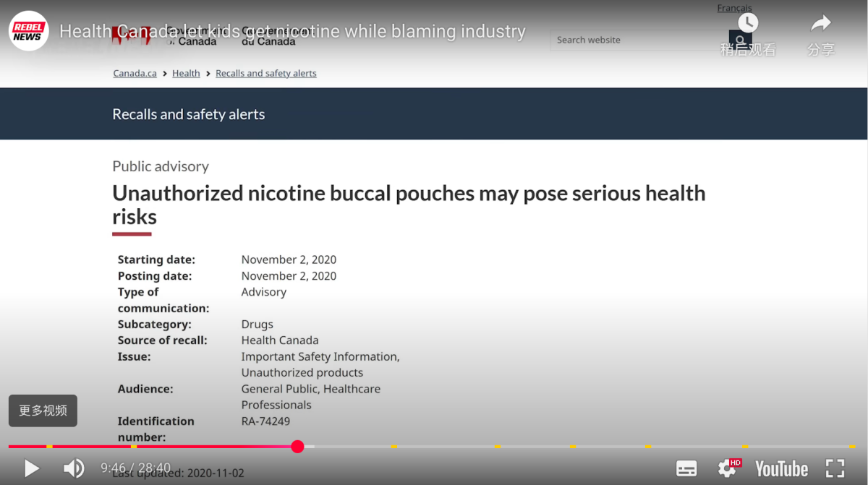Image resolution: width=868 pixels, height=485 pixels.
Task: Enter fullscreen mode
Action: (x=835, y=468)
